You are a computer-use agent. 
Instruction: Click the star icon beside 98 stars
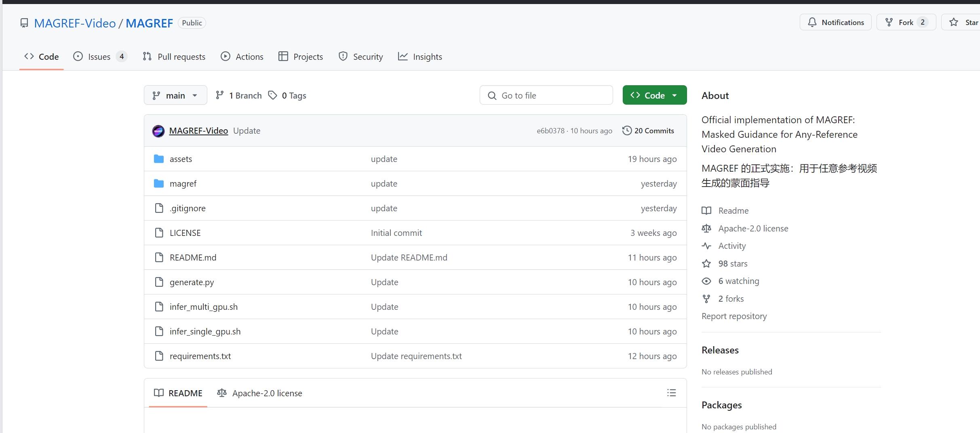[x=706, y=263]
